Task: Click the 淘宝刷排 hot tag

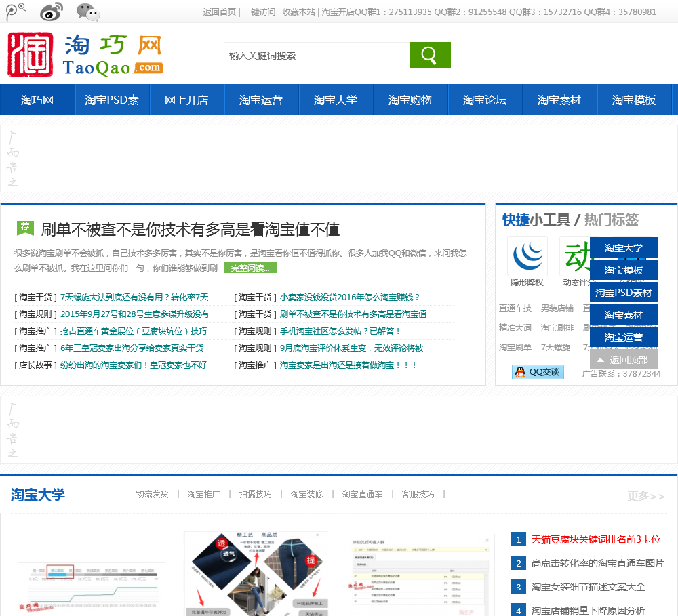Action: tap(557, 328)
